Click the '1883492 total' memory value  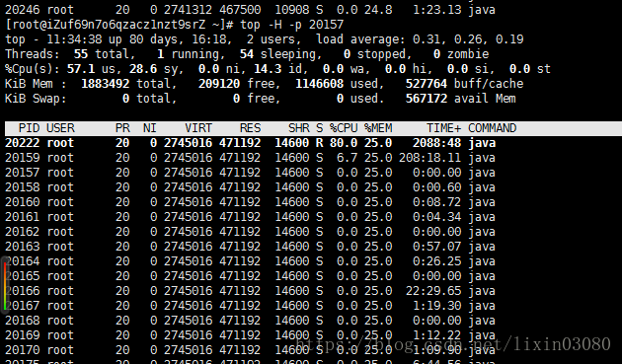click(x=125, y=84)
